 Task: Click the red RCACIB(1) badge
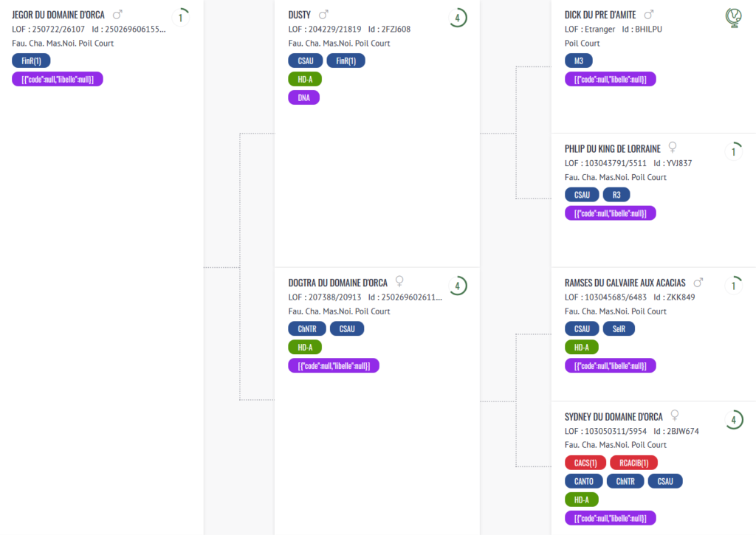[x=633, y=463]
